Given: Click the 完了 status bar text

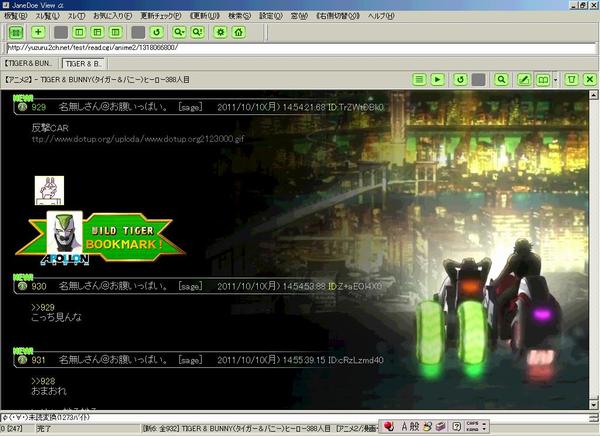Looking at the screenshot, I should click(44, 429).
